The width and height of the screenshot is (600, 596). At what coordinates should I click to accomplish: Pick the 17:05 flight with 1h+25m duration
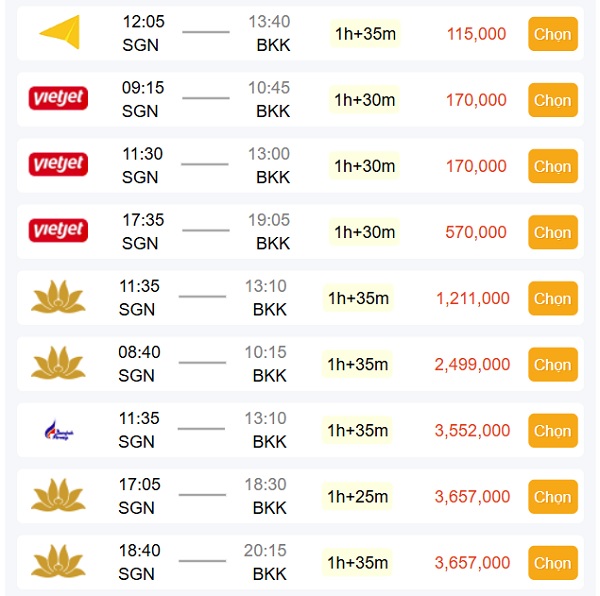tap(553, 497)
